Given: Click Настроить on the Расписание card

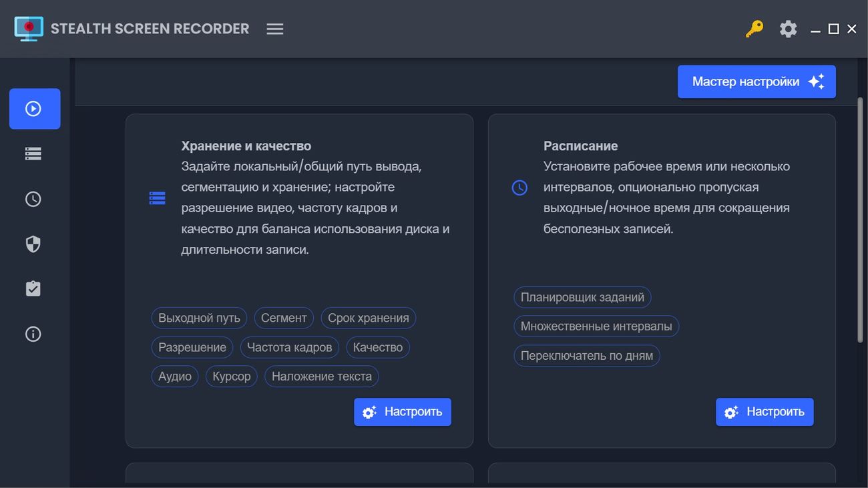Looking at the screenshot, I should click(x=765, y=412).
